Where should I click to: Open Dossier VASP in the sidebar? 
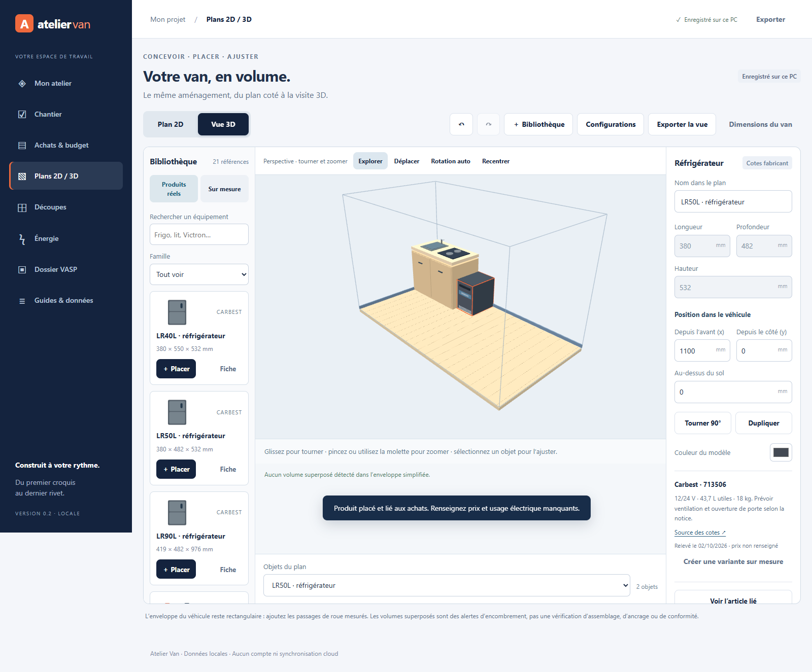pyautogui.click(x=66, y=269)
